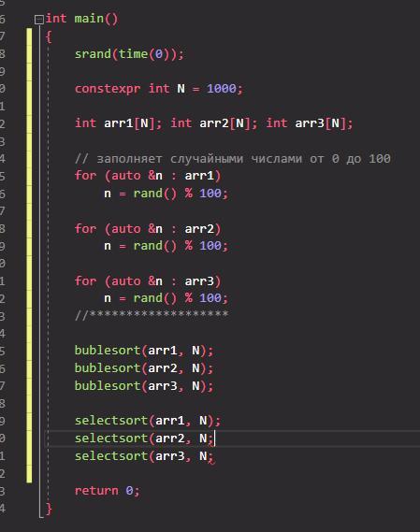Click the 1000 value assigned to N

(222, 89)
